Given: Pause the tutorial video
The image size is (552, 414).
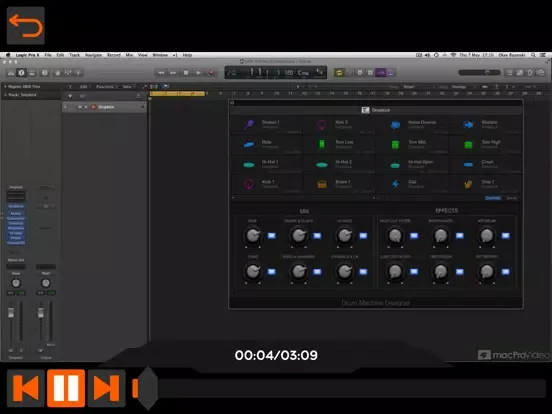Looking at the screenshot, I should (x=66, y=388).
